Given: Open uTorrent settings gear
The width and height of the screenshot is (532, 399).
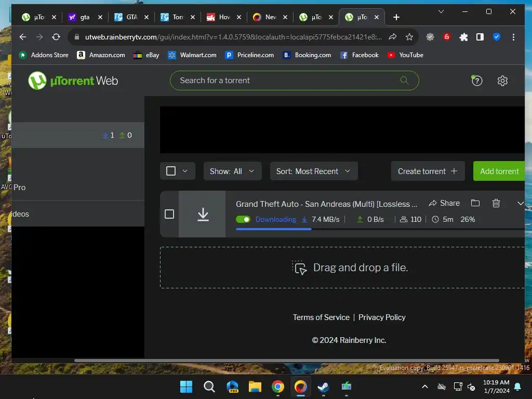Looking at the screenshot, I should [x=502, y=81].
